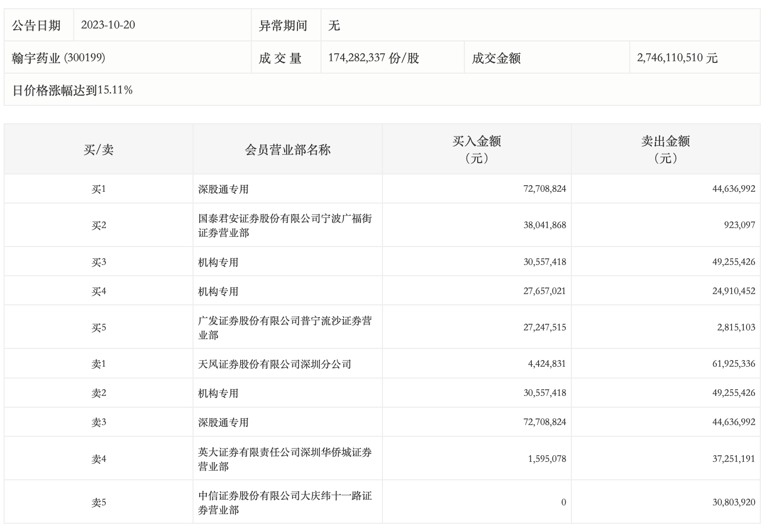Click the 卖5 row label

pyautogui.click(x=98, y=502)
